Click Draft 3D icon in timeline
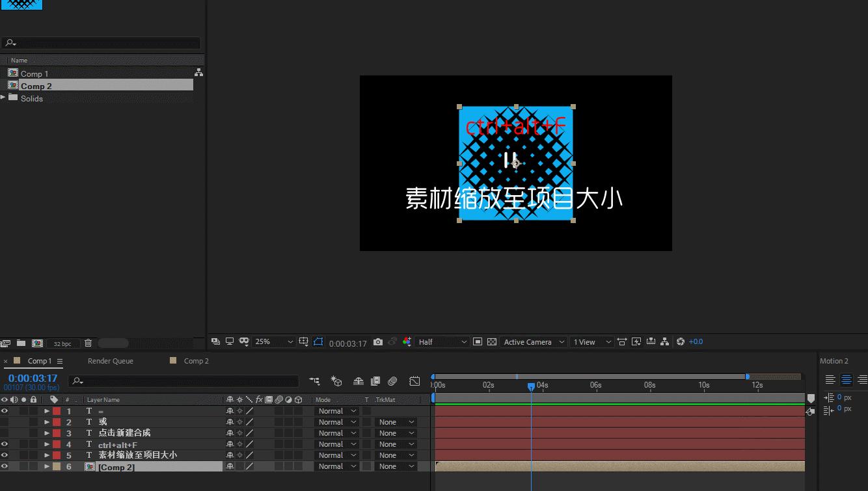This screenshot has height=491, width=868. click(336, 381)
